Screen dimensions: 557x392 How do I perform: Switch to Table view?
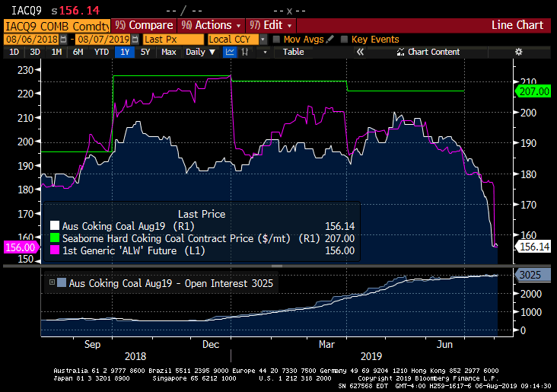(293, 52)
